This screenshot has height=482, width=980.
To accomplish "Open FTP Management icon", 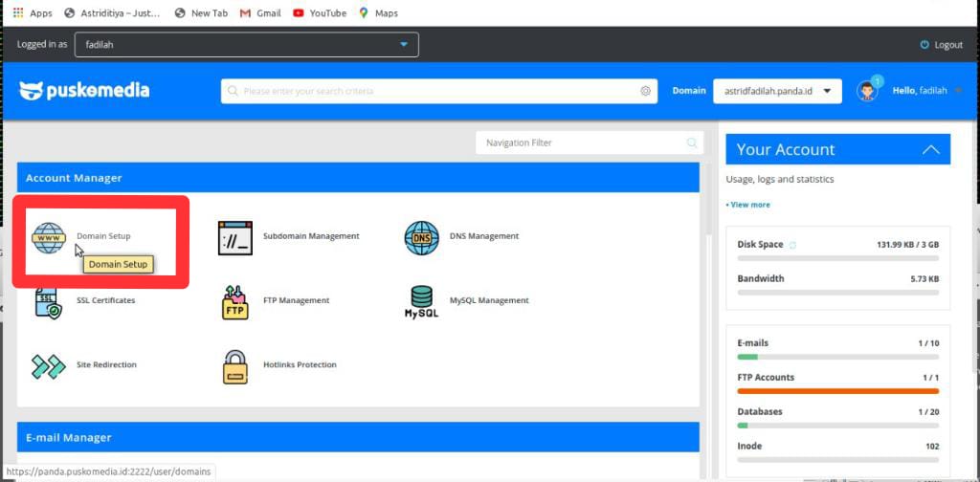I will [235, 301].
